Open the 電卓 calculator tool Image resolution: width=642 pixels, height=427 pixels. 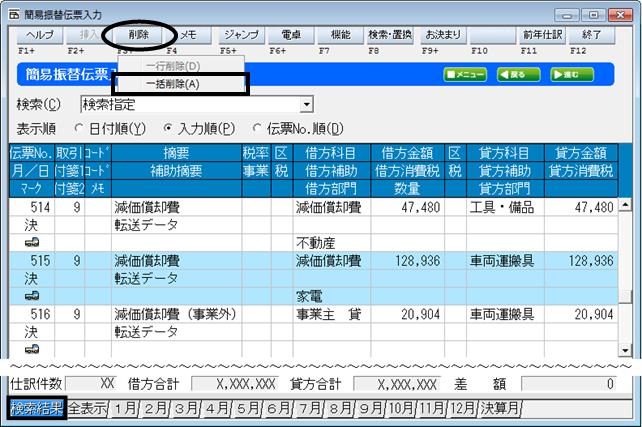coord(291,35)
